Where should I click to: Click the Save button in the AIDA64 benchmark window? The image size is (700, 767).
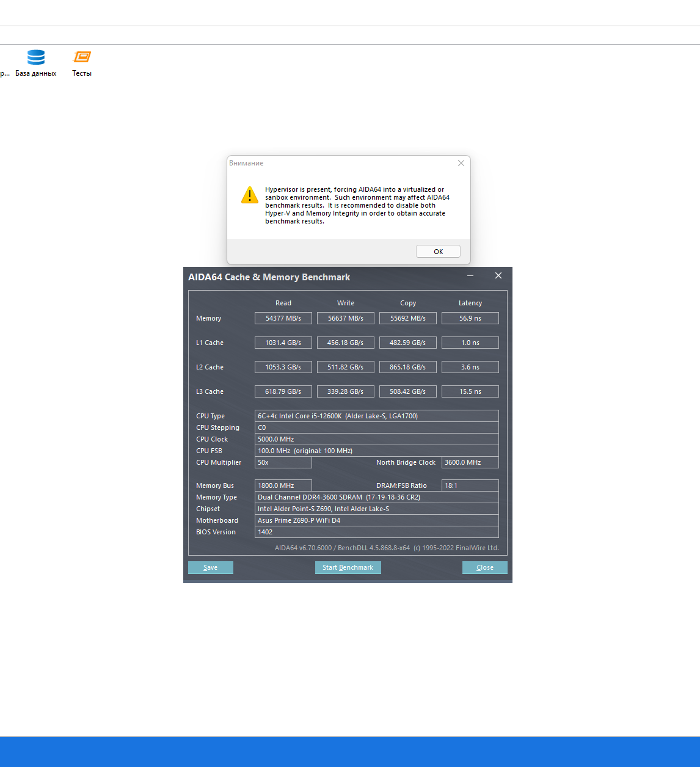point(211,567)
